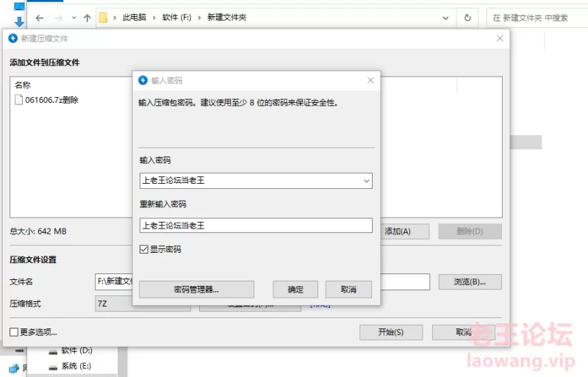Click 取消 in the password dialog
This screenshot has width=588, height=377.
(348, 290)
